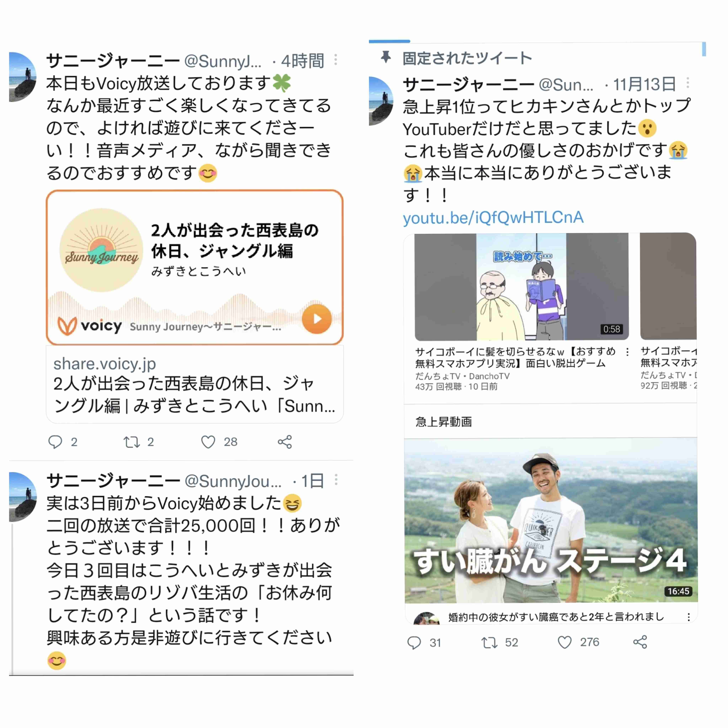Screen dimensions: 728x728
Task: Open the share.voicy.jp link card
Action: click(194, 384)
